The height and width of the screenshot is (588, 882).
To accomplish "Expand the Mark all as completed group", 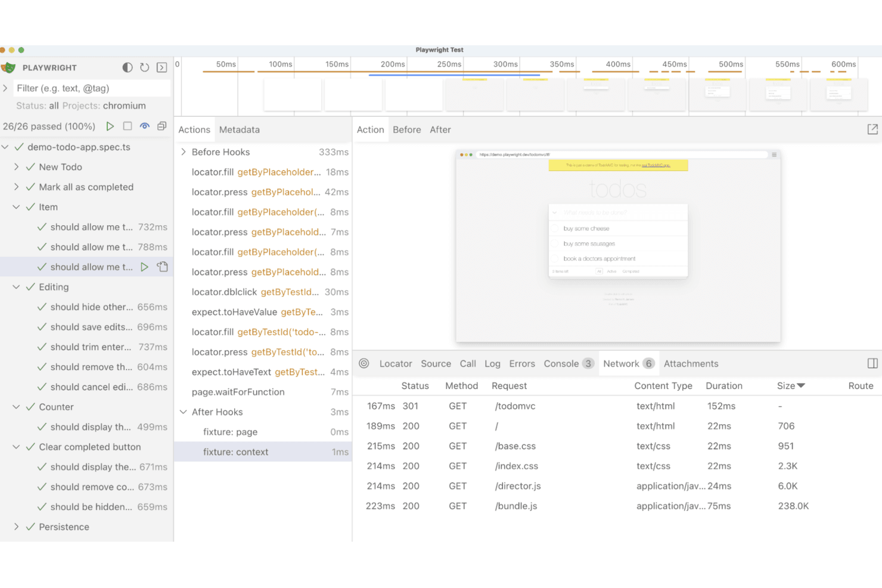I will click(x=17, y=187).
